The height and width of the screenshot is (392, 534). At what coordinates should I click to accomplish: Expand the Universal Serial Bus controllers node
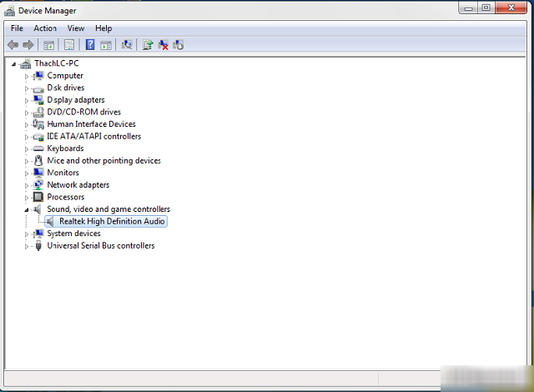(27, 246)
